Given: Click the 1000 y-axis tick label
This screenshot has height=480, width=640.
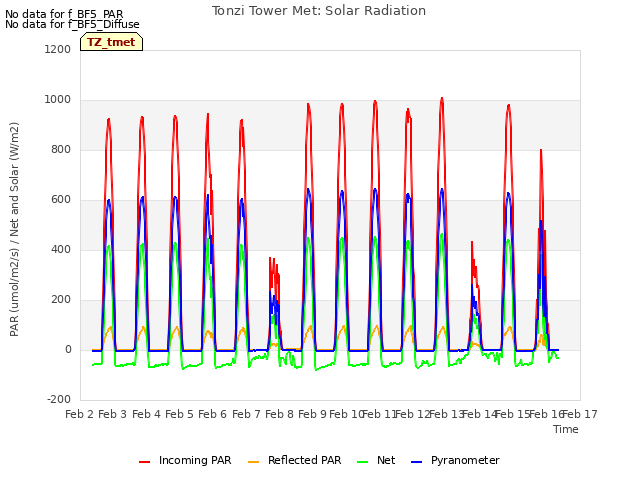Looking at the screenshot, I should point(58,100).
